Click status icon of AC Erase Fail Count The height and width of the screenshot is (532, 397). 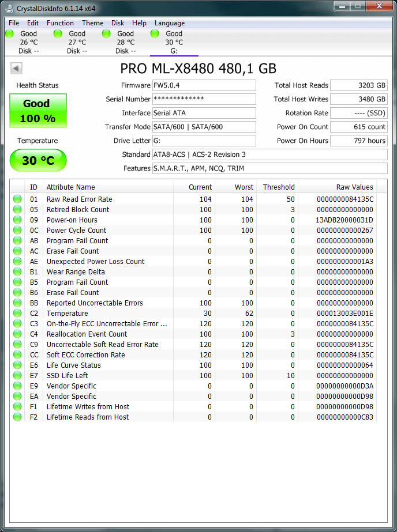tap(17, 251)
